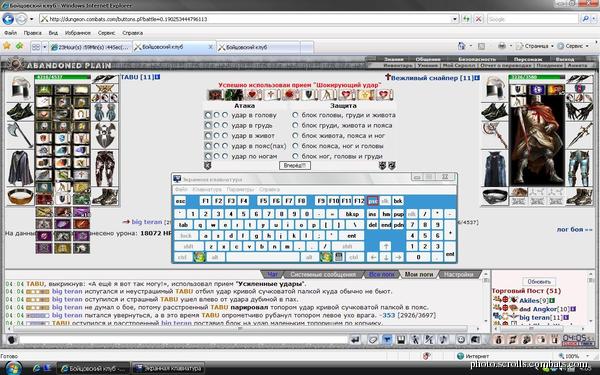Click the IE Back navigation arrow
Image resolution: width=600 pixels, height=375 pixels.
8,19
